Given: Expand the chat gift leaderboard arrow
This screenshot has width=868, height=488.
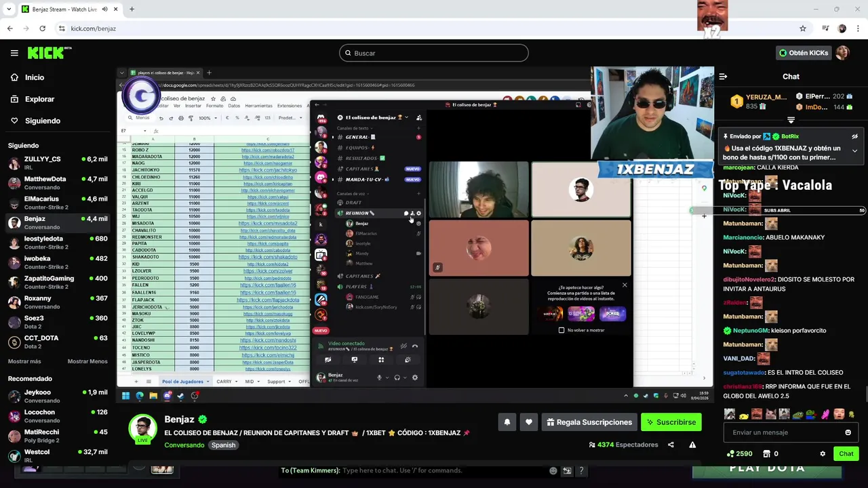Looking at the screenshot, I should 791,120.
